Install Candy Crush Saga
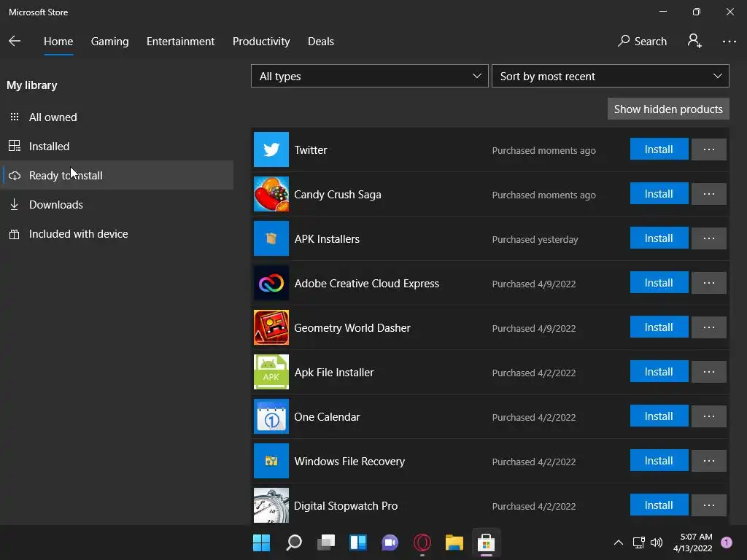This screenshot has height=560, width=747. [659, 193]
